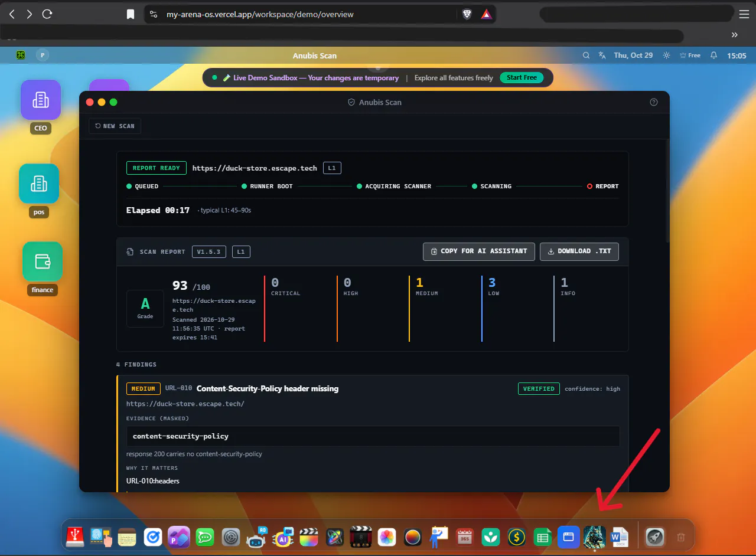The image size is (756, 556).
Task: Open the robot assistant dock icon
Action: [x=256, y=537]
